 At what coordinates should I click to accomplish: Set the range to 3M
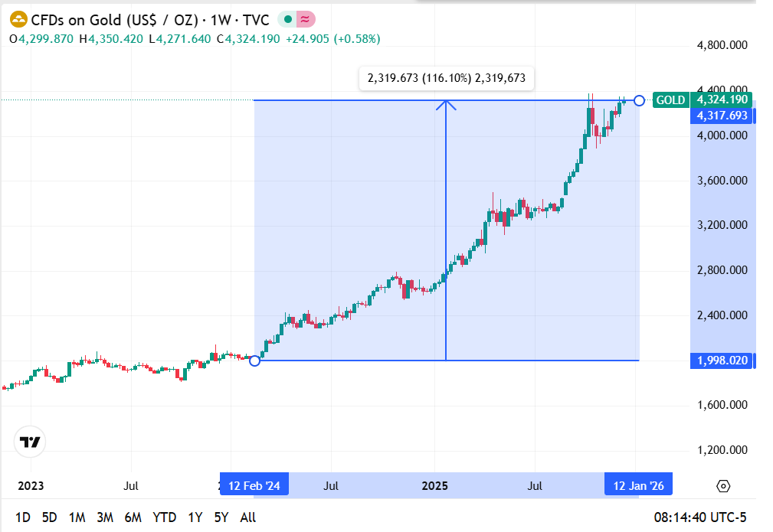coord(105,517)
